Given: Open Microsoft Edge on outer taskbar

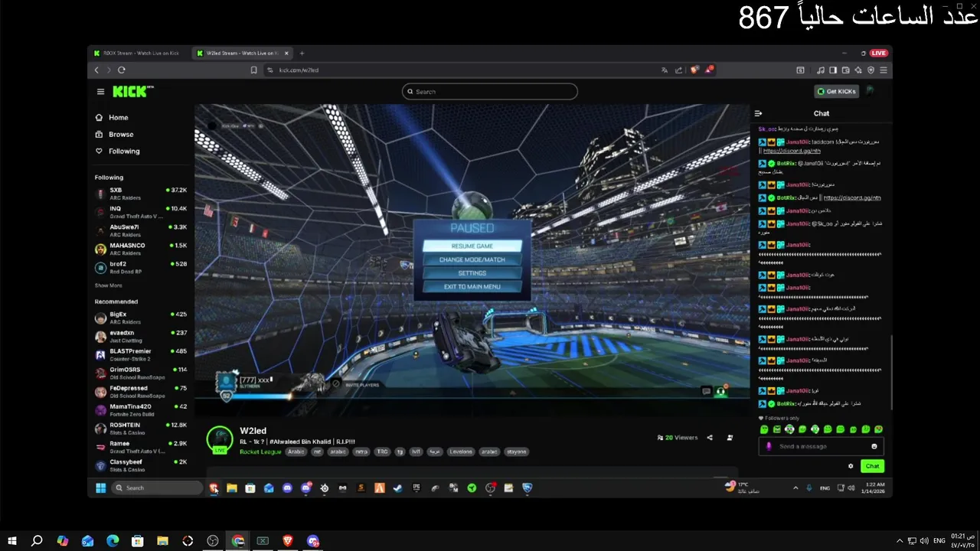Looking at the screenshot, I should coord(112,541).
